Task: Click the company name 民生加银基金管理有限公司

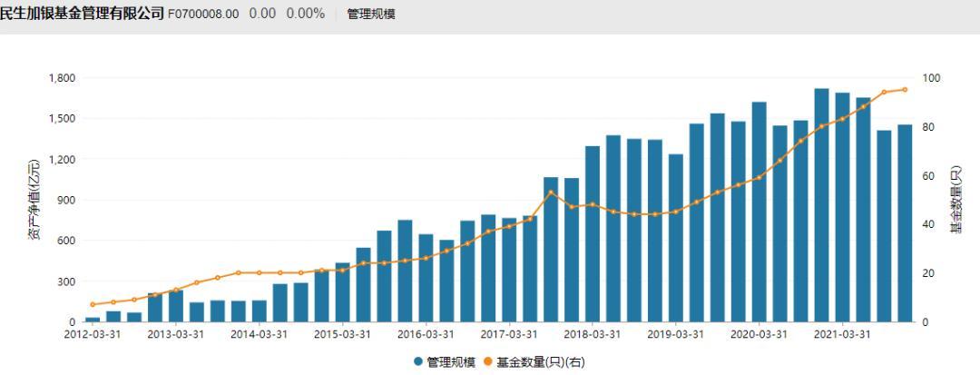Action: [x=83, y=14]
